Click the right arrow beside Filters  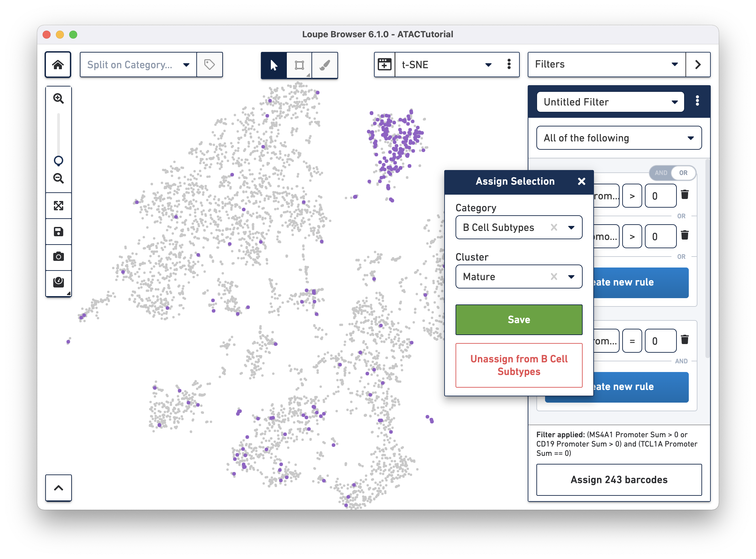click(x=698, y=65)
